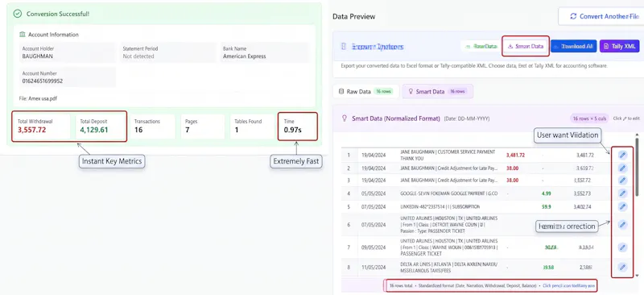
Task: Click the date 11/05/2024 in row 8
Action: (x=374, y=267)
